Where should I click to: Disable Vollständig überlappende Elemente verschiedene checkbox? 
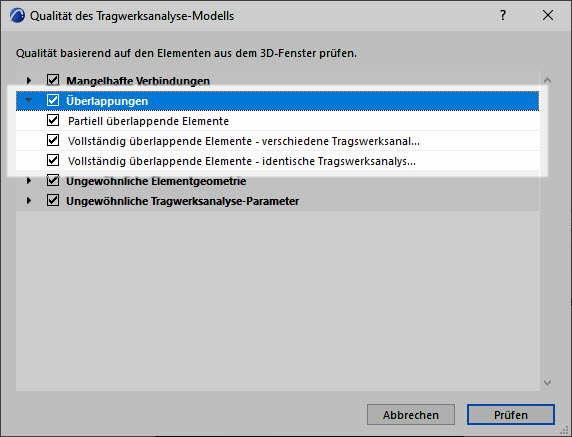(x=53, y=140)
